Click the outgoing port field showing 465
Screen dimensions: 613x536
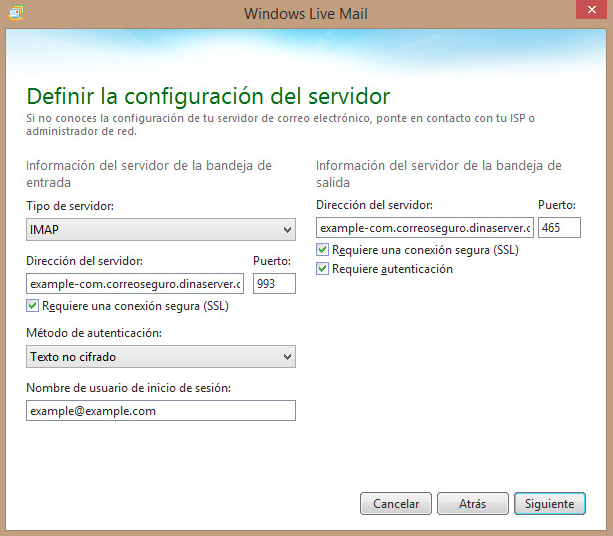559,228
